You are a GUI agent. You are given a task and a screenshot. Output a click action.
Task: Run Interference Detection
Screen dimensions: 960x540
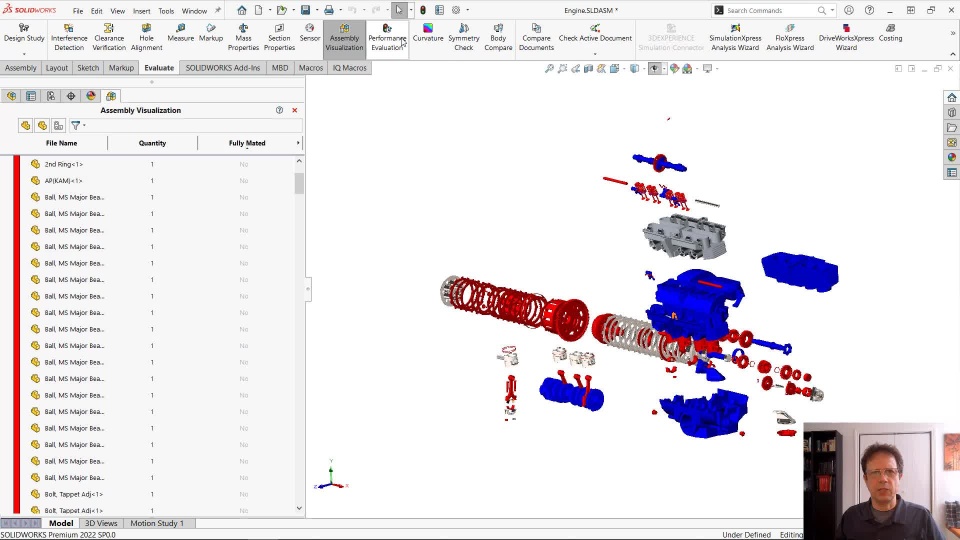click(69, 37)
